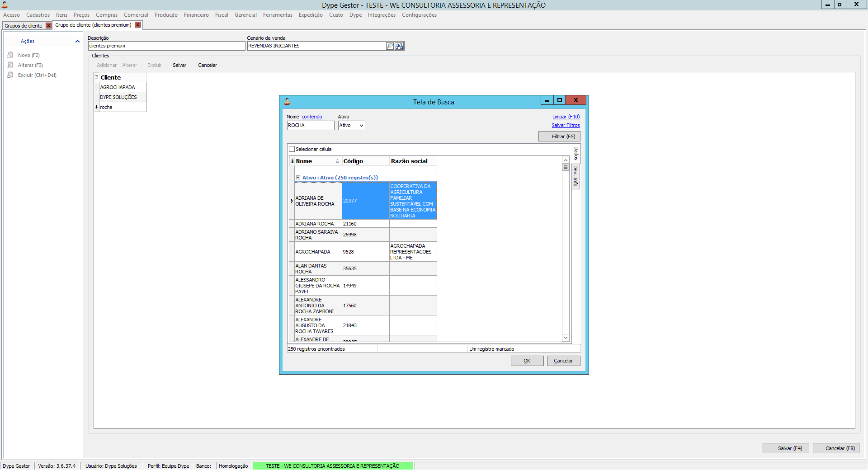Click the Novo (F2) action icon
868x470 pixels.
tap(10, 55)
